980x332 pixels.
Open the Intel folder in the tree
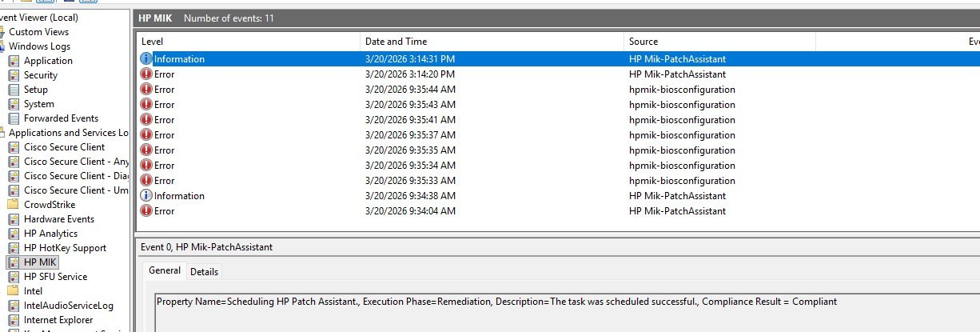pyautogui.click(x=33, y=291)
